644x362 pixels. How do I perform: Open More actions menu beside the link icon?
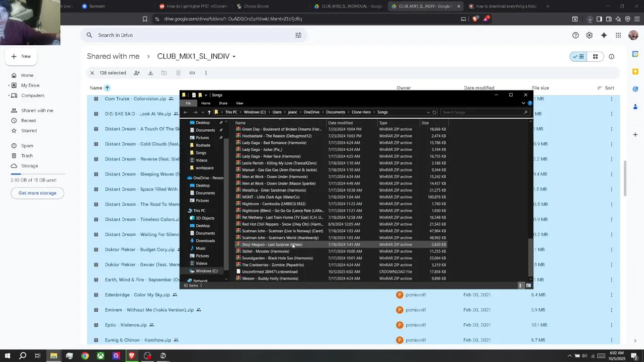[206, 73]
